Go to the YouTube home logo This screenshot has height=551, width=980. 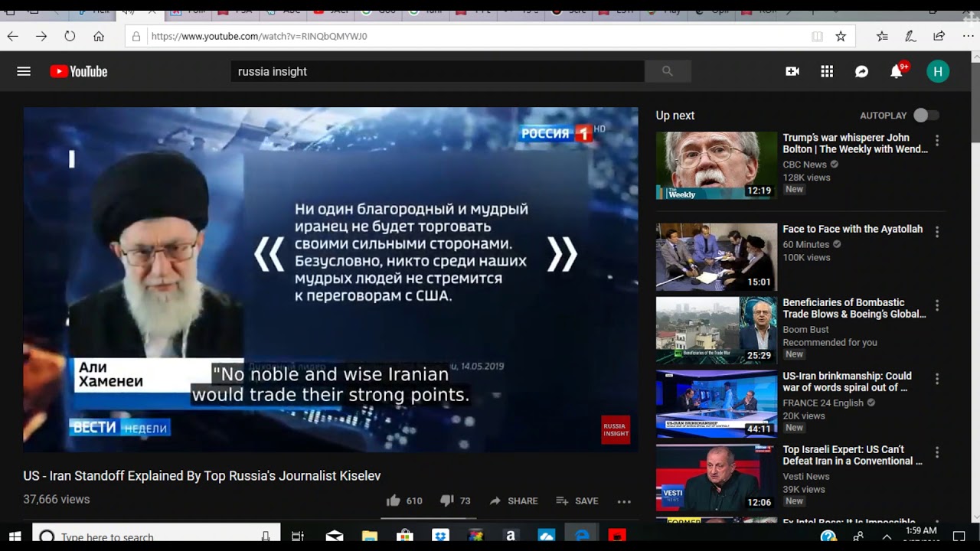[79, 71]
